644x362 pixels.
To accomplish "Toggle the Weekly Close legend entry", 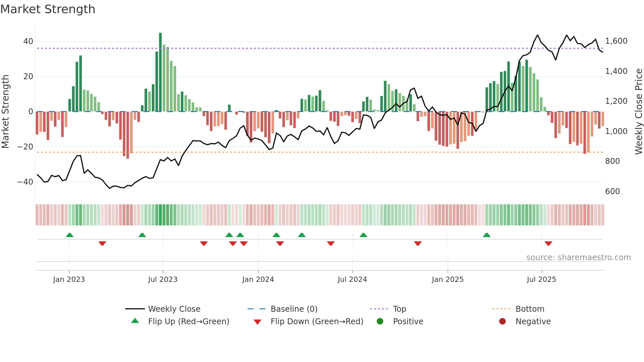I will (163, 309).
